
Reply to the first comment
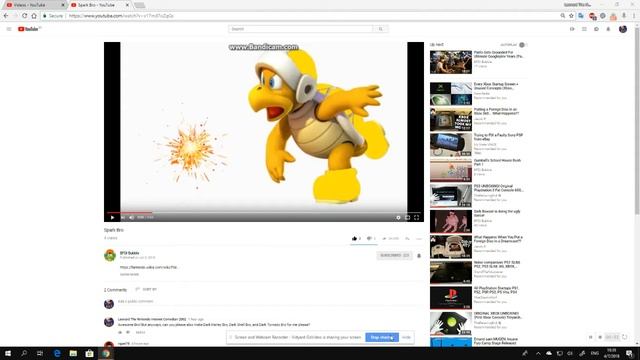pos(140,332)
